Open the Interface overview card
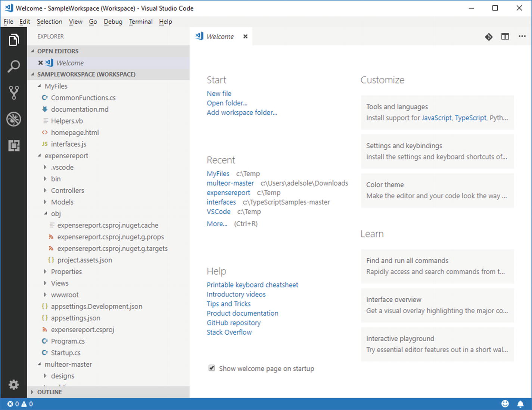The image size is (532, 410). (x=438, y=305)
